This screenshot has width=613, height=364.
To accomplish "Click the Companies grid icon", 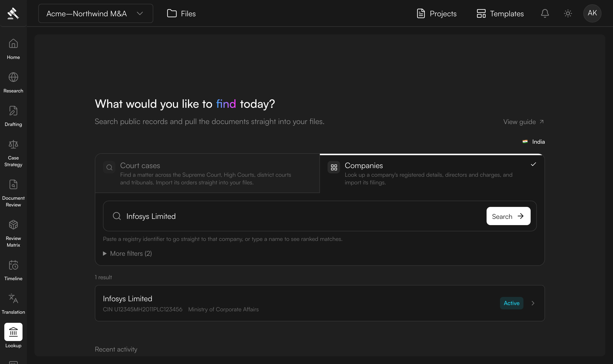I will (334, 167).
